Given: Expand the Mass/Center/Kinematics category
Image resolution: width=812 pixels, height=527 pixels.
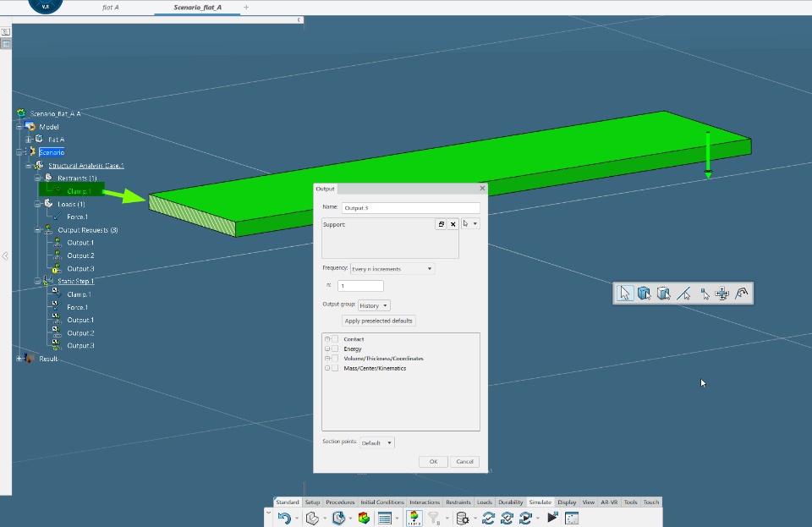Looking at the screenshot, I should point(327,368).
